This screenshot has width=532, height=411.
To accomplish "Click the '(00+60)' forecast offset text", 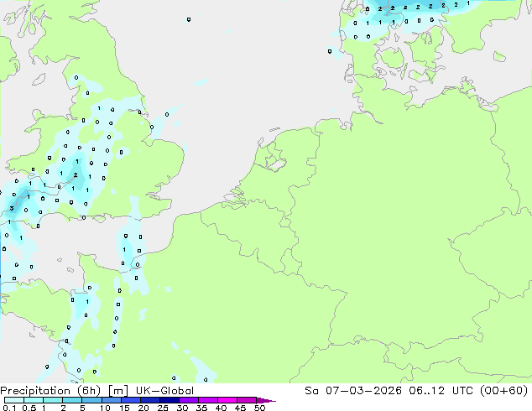I will (x=503, y=391).
